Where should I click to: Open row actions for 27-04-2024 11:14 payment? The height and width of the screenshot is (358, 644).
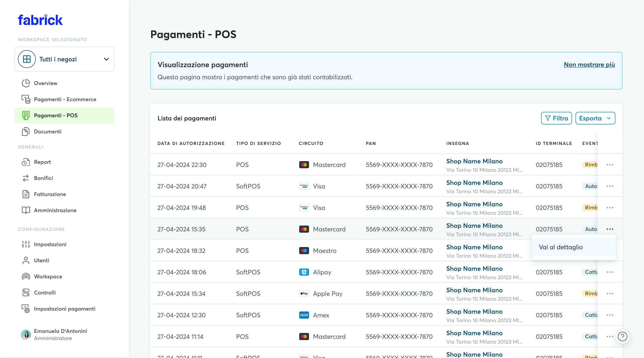(610, 337)
